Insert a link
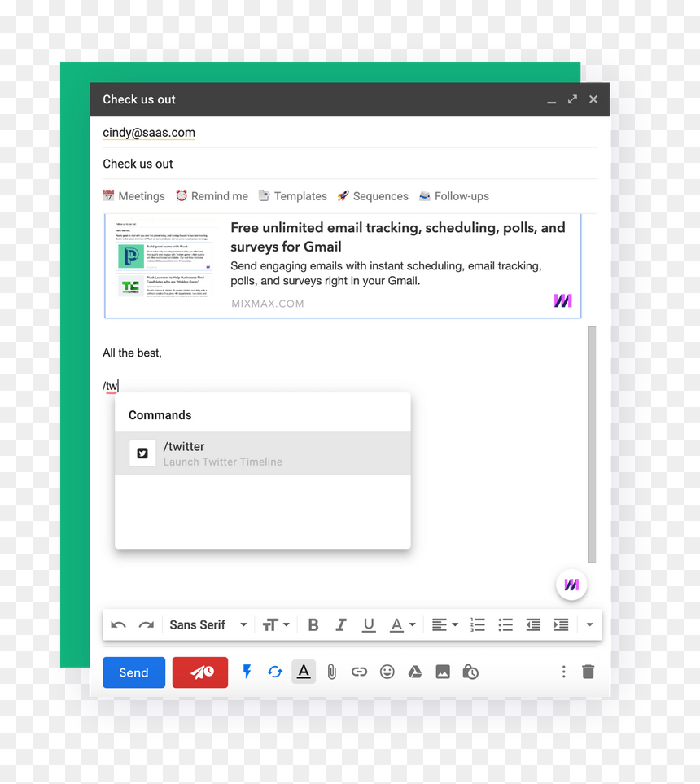The height and width of the screenshot is (784, 700). tap(359, 672)
